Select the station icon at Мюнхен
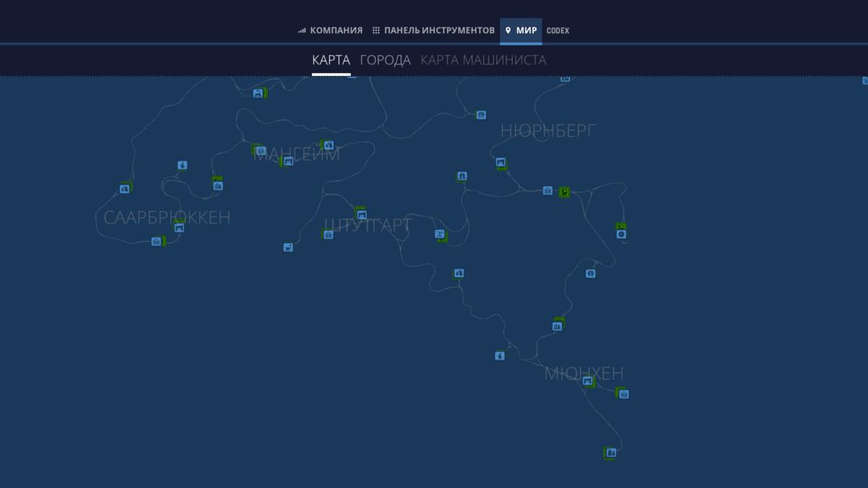Screen dimensions: 868x488 tap(587, 380)
